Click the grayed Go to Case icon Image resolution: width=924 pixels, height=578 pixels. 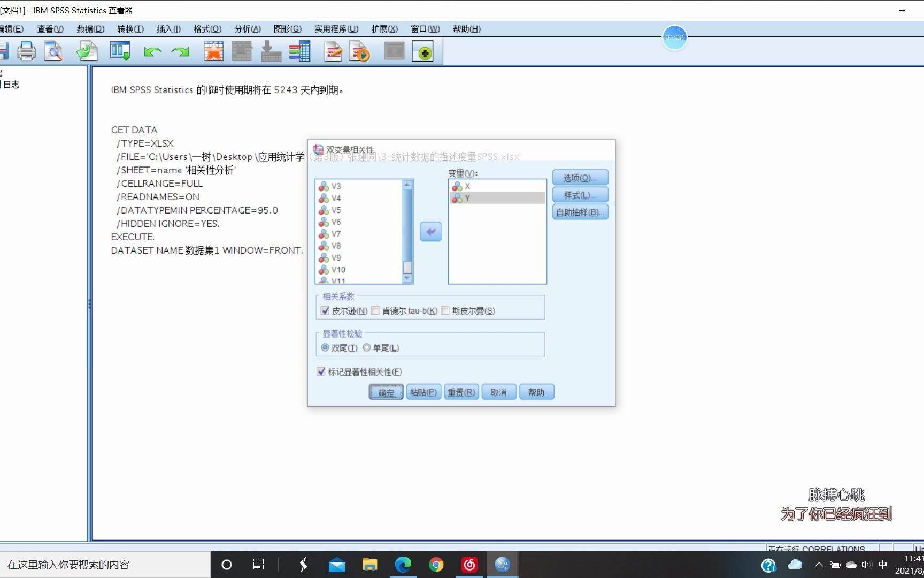(x=242, y=52)
